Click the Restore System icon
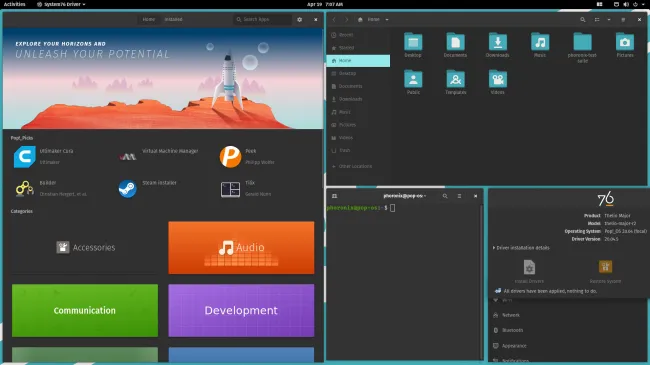 click(605, 267)
